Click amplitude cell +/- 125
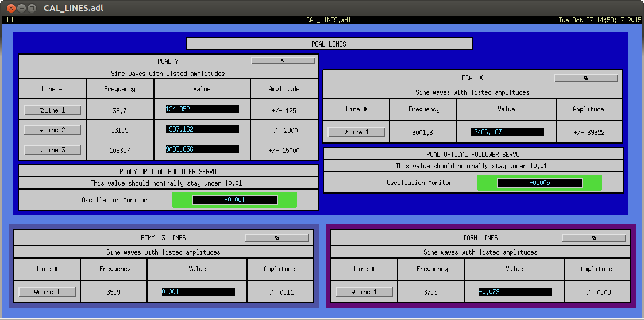 (284, 110)
